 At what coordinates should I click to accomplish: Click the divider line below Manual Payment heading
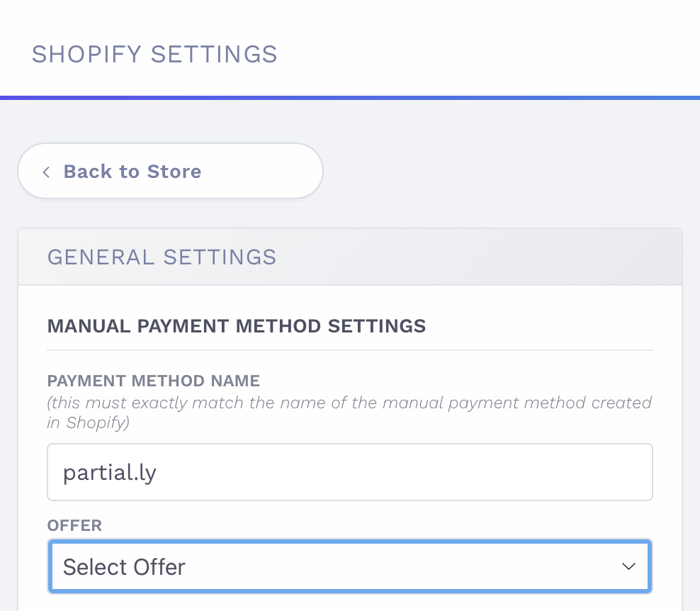pos(350,350)
